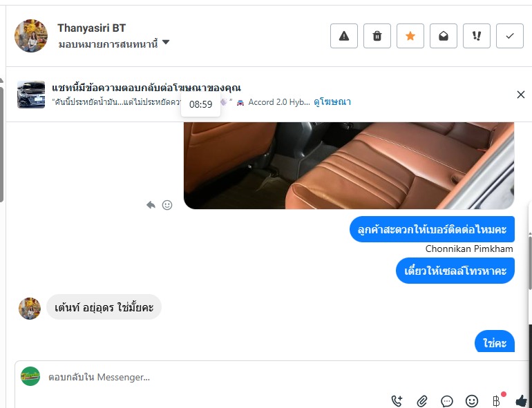Open the Baht payment request icon
The width and height of the screenshot is (532, 408).
click(x=497, y=401)
